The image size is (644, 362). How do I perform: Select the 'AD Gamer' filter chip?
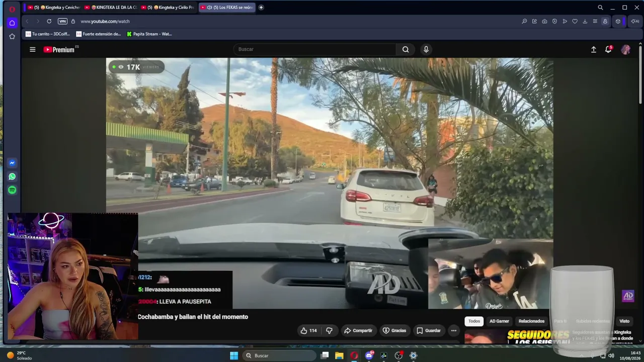pyautogui.click(x=499, y=321)
